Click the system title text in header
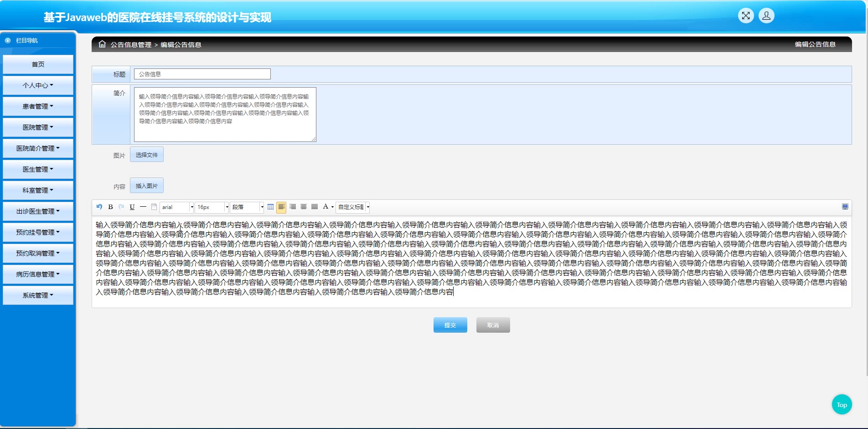The height and width of the screenshot is (429, 868). click(157, 17)
